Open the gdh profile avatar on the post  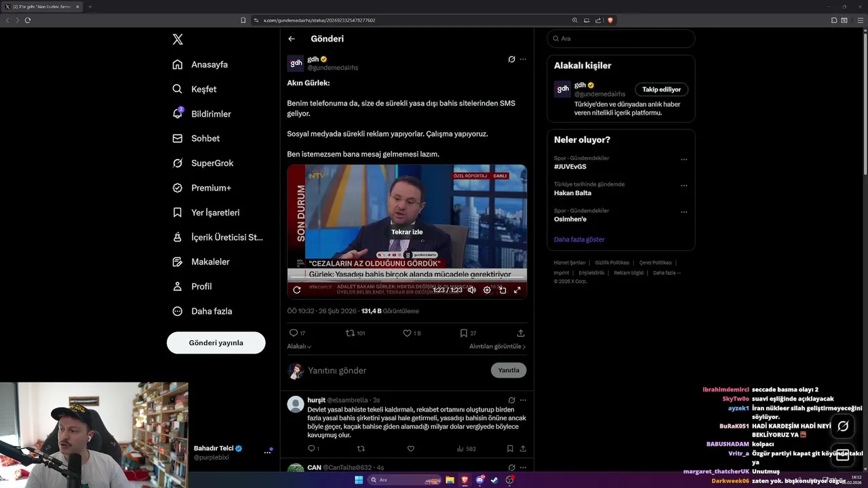tap(296, 64)
